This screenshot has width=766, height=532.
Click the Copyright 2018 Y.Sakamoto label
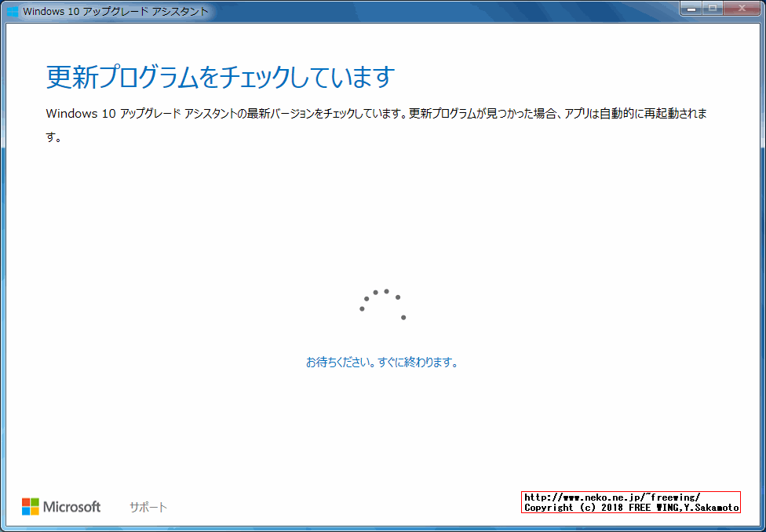click(629, 507)
